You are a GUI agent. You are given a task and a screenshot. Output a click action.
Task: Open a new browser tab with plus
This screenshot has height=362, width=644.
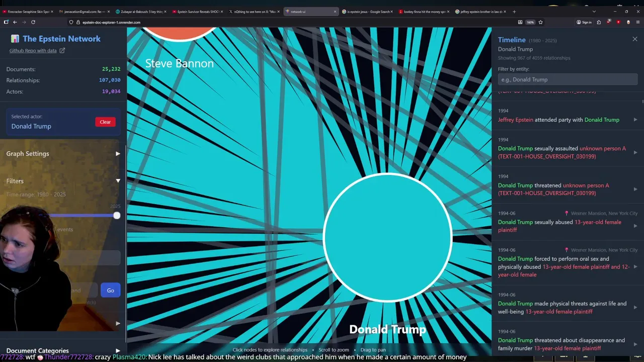(514, 12)
